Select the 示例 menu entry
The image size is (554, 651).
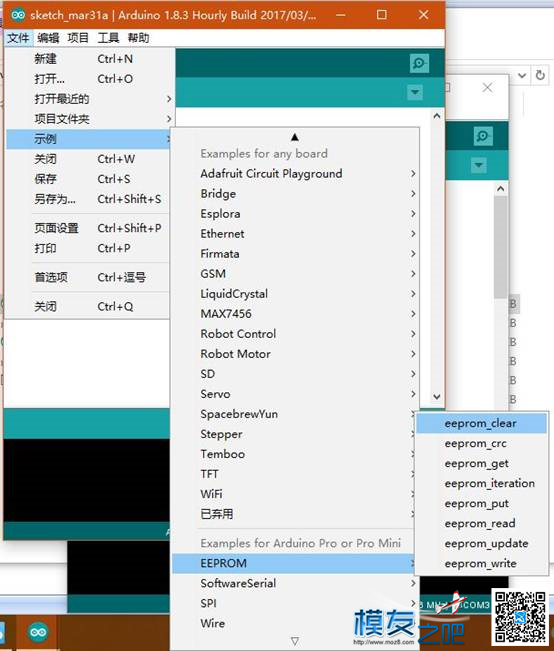click(89, 139)
